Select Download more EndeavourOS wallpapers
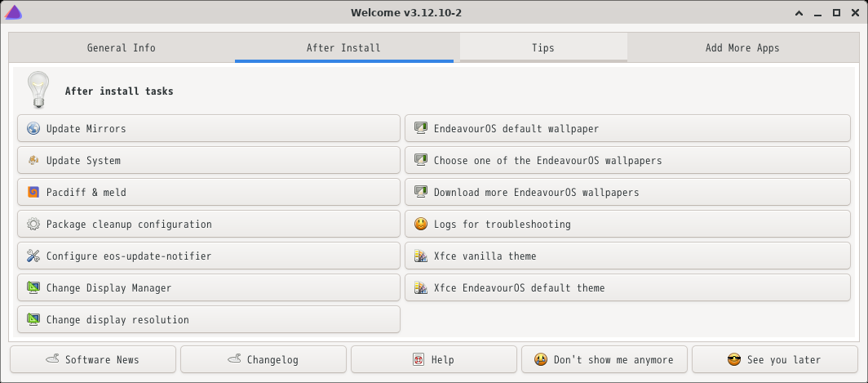The height and width of the screenshot is (383, 868). [628, 193]
